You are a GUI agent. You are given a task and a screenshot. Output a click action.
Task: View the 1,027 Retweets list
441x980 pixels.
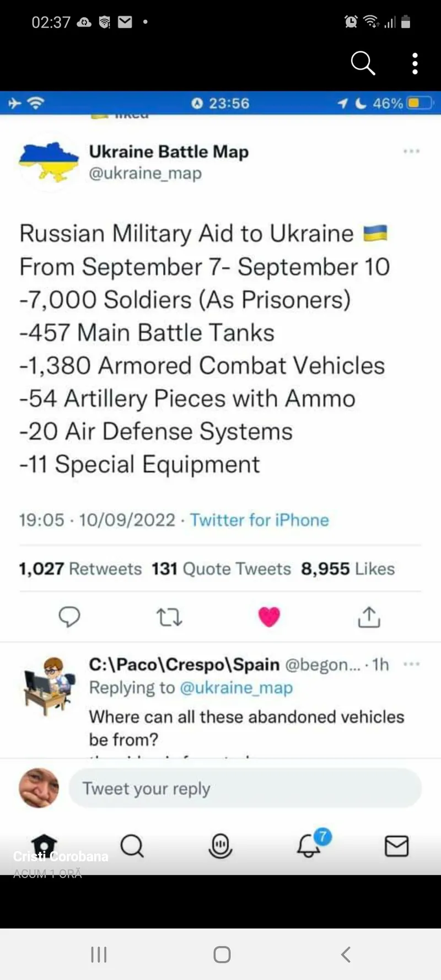pyautogui.click(x=80, y=569)
